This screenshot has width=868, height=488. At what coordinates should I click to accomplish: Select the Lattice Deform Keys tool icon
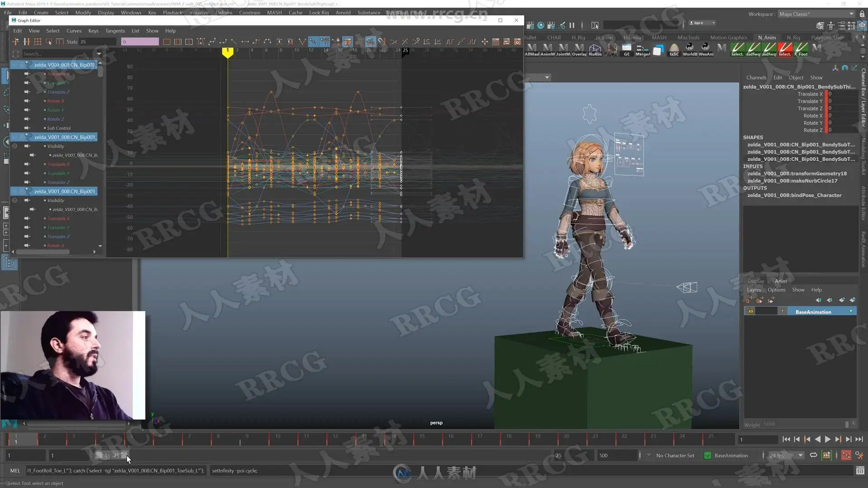(38, 42)
